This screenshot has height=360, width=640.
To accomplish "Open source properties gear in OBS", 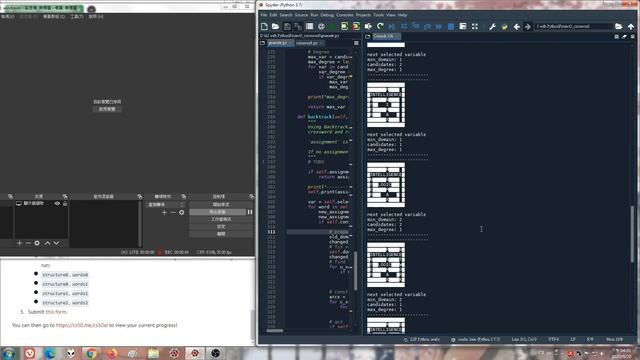I will click(37, 243).
